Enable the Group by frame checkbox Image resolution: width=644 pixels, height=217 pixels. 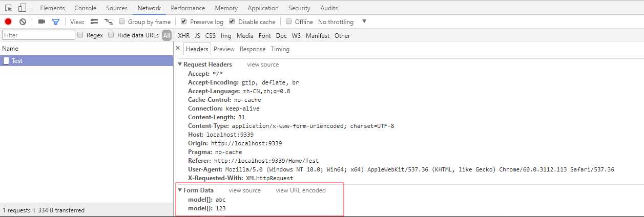click(x=122, y=21)
